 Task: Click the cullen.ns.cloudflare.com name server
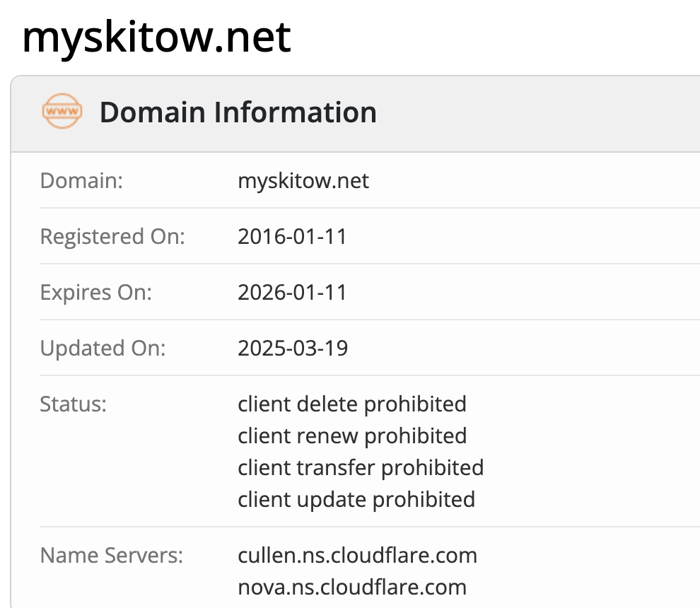[357, 556]
